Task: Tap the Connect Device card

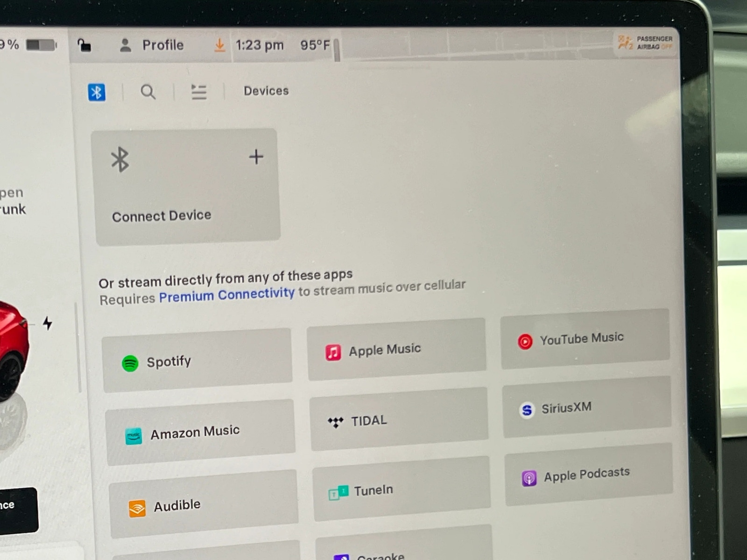Action: [186, 187]
